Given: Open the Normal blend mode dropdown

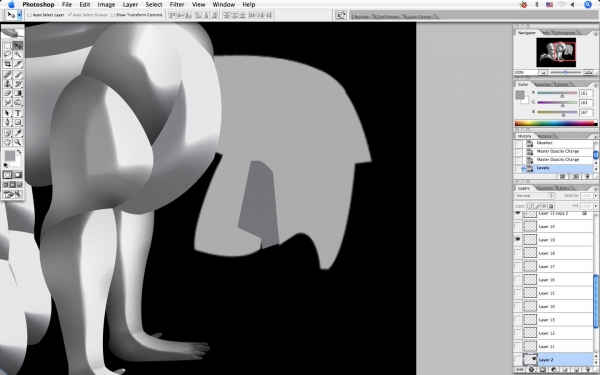Looking at the screenshot, I should (x=535, y=196).
